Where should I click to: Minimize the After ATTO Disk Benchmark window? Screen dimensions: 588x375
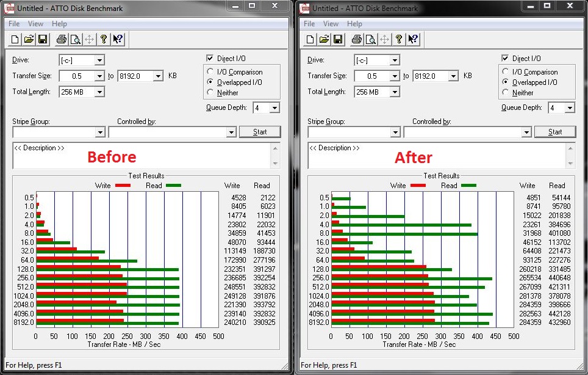pyautogui.click(x=531, y=5)
